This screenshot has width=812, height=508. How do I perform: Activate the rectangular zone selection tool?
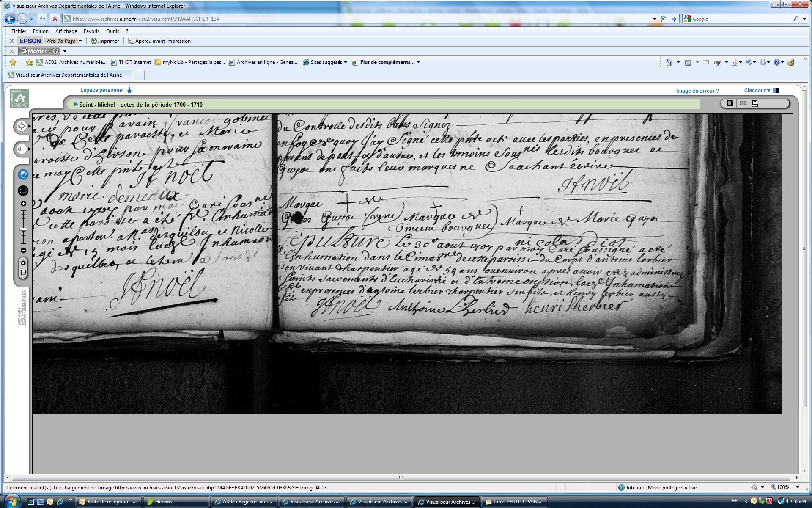(23, 190)
